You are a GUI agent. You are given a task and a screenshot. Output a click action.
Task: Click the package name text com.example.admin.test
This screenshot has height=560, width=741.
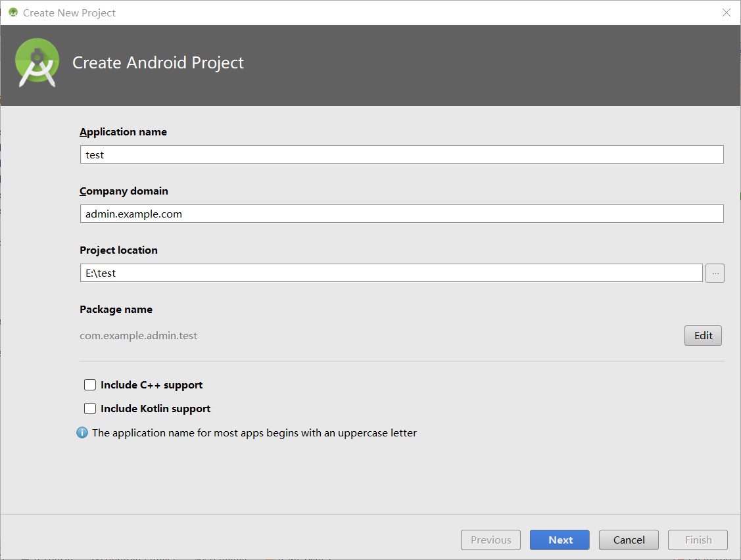click(x=139, y=335)
